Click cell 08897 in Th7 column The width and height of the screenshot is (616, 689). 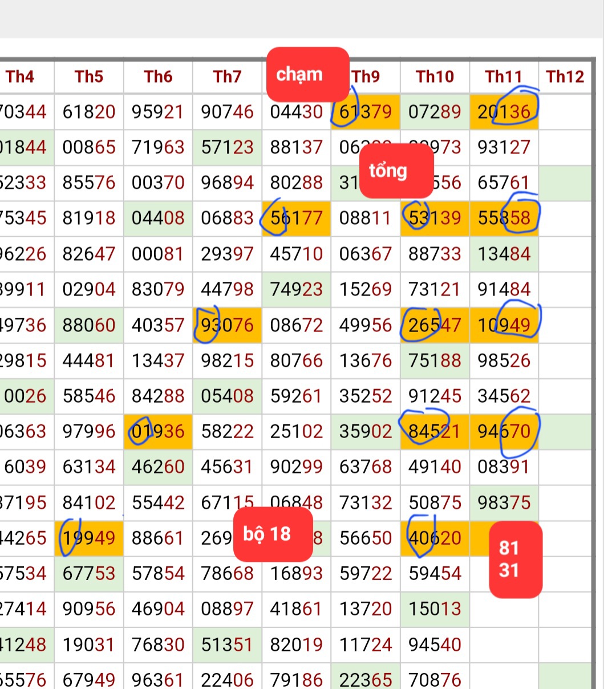pyautogui.click(x=227, y=609)
